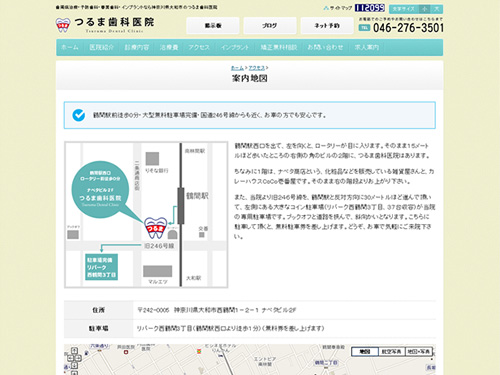Screen dimensions: 500x375
Task: Switch map to 航空写真 view
Action: (391, 352)
